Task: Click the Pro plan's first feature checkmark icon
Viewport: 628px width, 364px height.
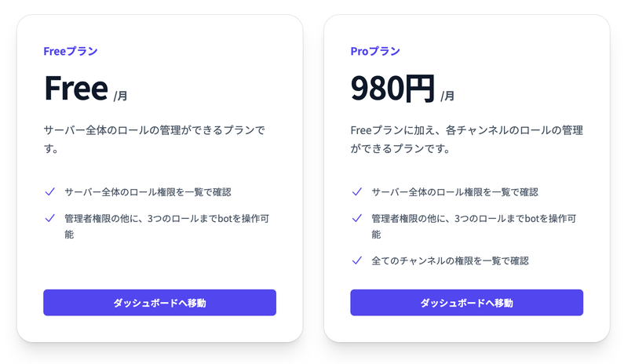Action: pyautogui.click(x=356, y=191)
